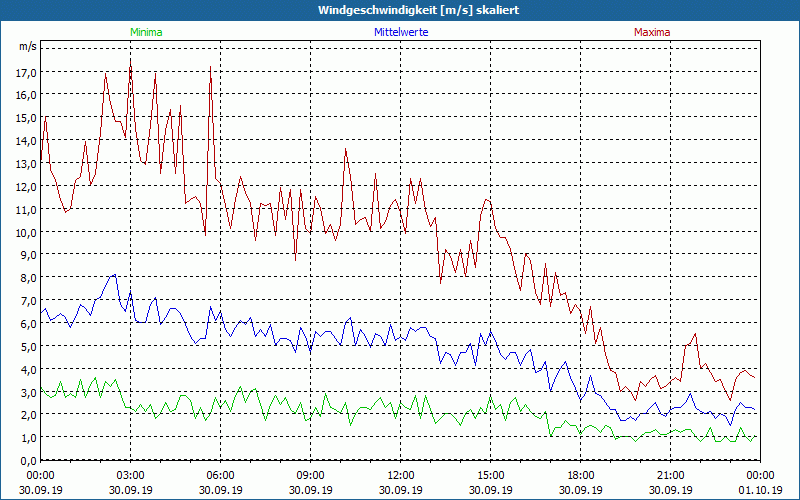
Task: Click the Windgeschwindigkeit chart title bar
Action: click(x=400, y=10)
